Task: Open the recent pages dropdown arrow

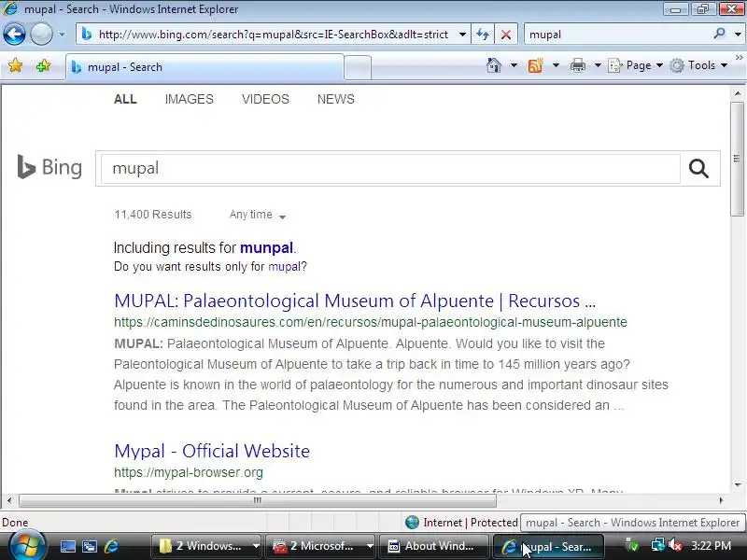Action: point(62,35)
